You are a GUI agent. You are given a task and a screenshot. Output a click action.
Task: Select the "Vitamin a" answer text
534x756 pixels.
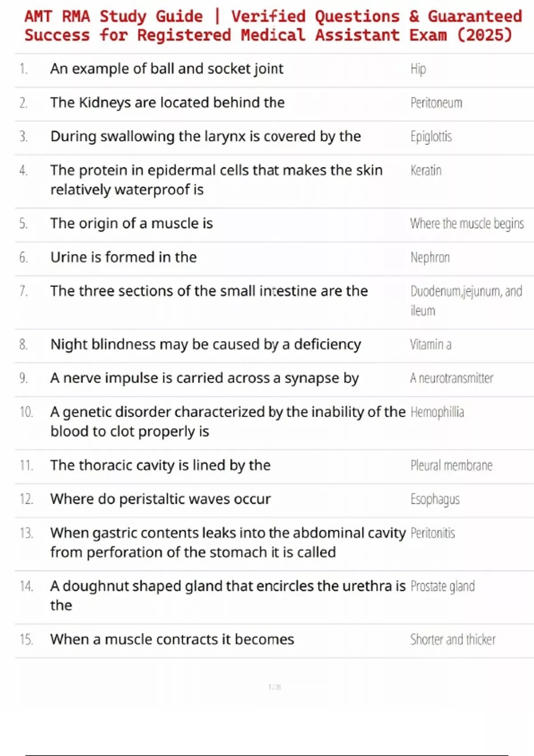click(430, 345)
